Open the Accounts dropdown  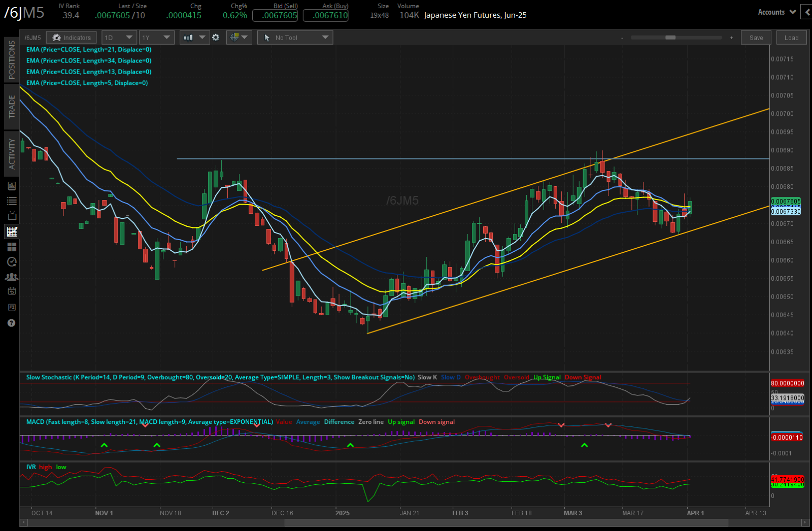pos(775,12)
